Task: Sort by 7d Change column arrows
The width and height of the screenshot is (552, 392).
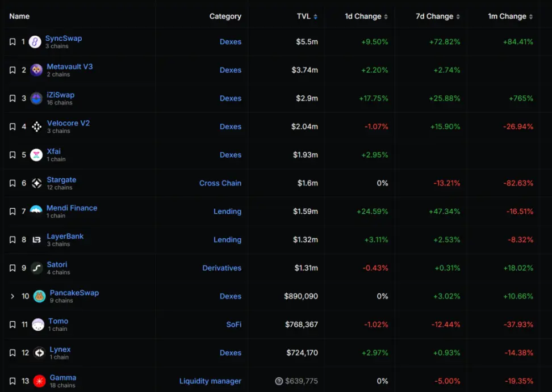Action: (458, 16)
